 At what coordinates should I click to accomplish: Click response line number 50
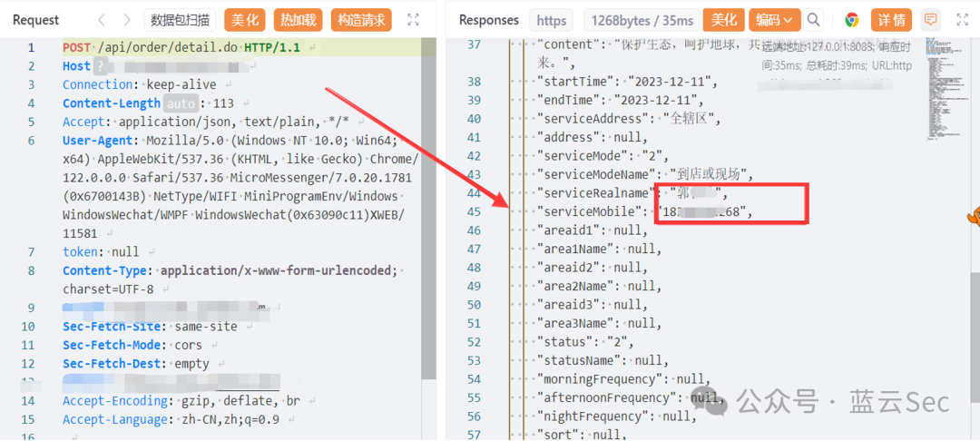tap(474, 305)
